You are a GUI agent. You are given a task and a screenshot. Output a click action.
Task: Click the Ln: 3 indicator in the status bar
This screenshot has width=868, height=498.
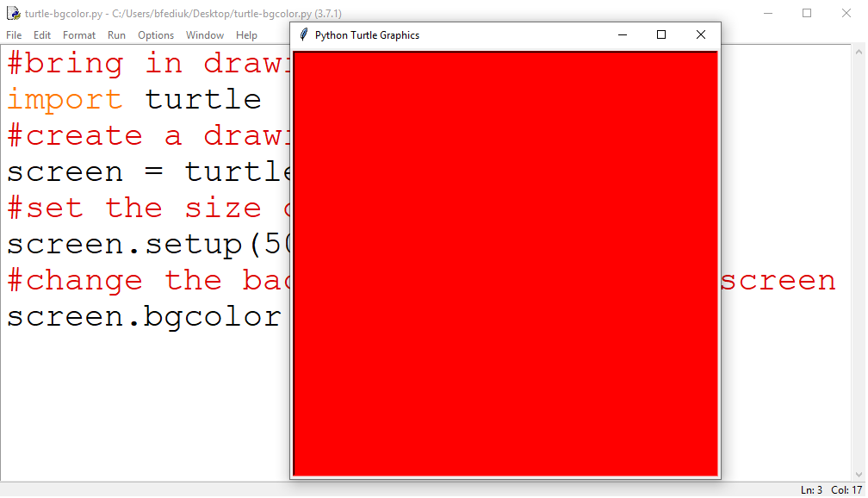point(810,489)
